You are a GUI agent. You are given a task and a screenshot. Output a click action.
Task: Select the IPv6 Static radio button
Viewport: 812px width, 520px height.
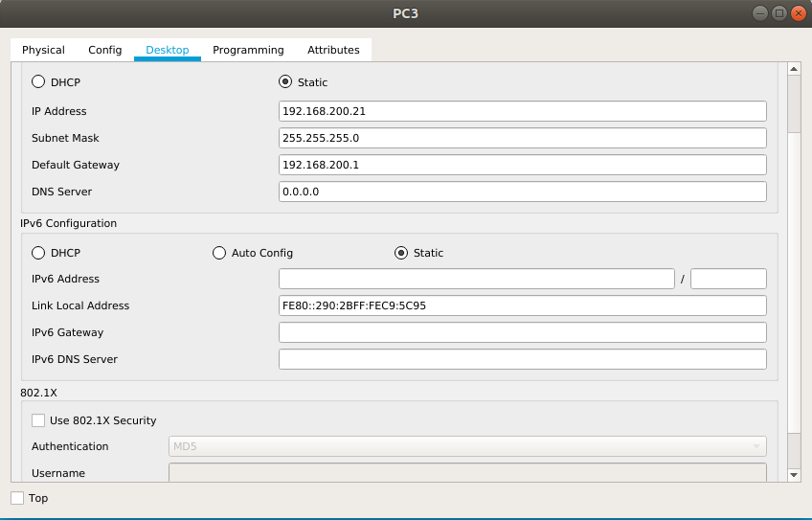point(401,253)
